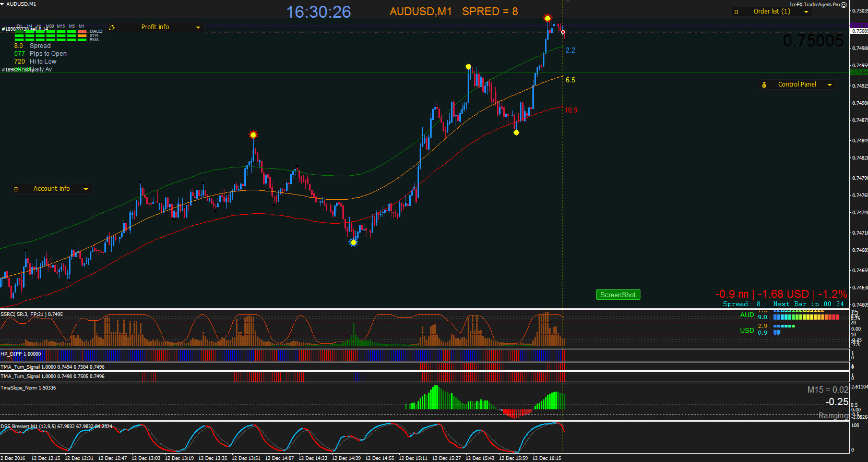
Task: Click the #189878738 sell 0.14 order line label
Action: pos(25,29)
